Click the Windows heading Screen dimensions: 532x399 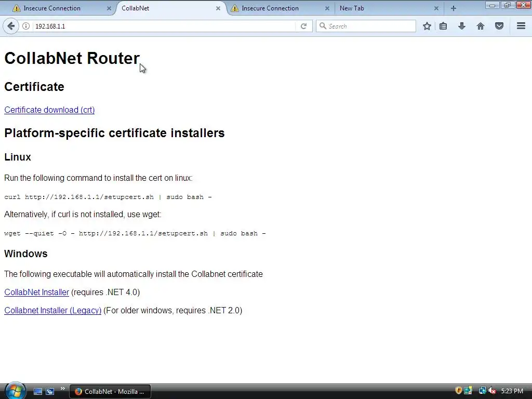tap(26, 254)
